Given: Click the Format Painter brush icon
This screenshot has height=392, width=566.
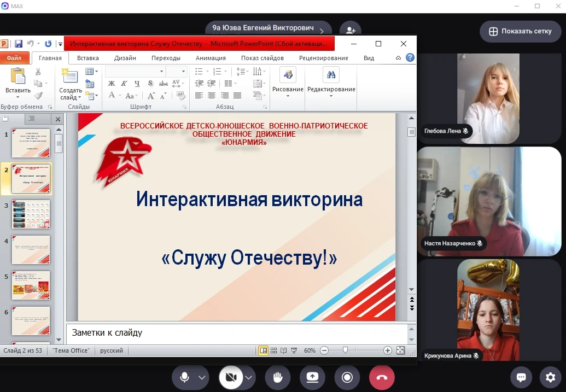Looking at the screenshot, I should 38,96.
